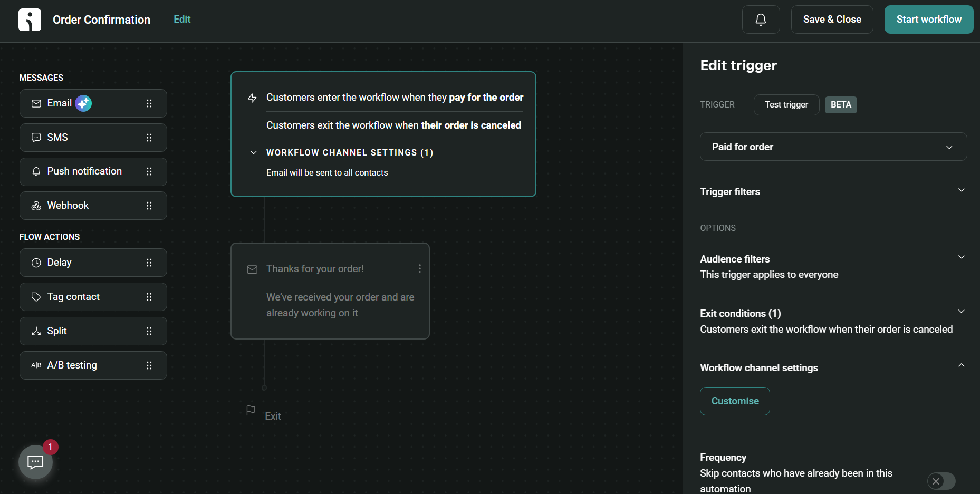Click the AI sparkle badge next to Email
Screen dimensions: 980x494
83,103
